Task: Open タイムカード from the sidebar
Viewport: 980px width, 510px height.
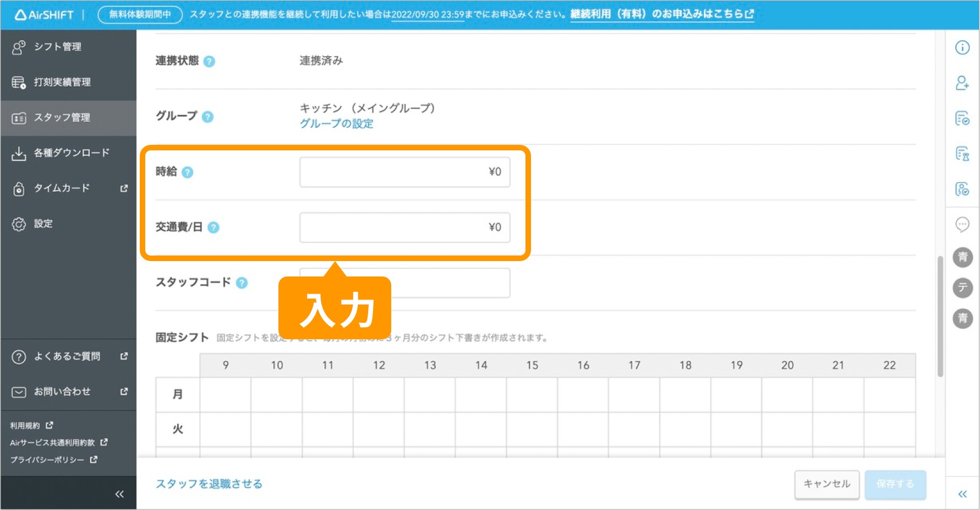Action: point(62,188)
